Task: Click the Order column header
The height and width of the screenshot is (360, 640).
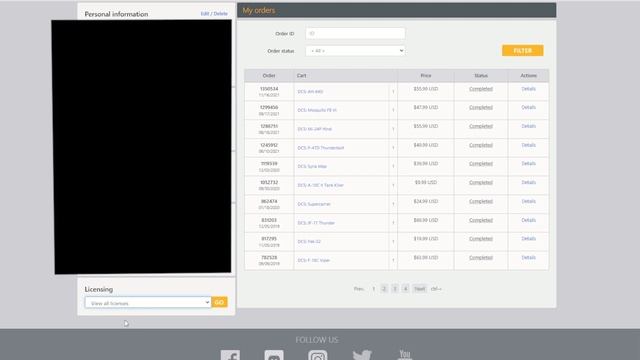Action: coord(269,76)
